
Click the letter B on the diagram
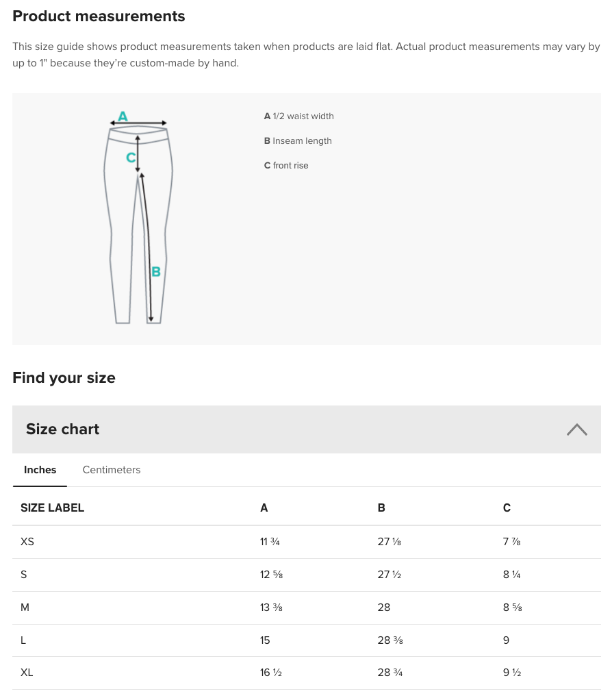click(155, 272)
